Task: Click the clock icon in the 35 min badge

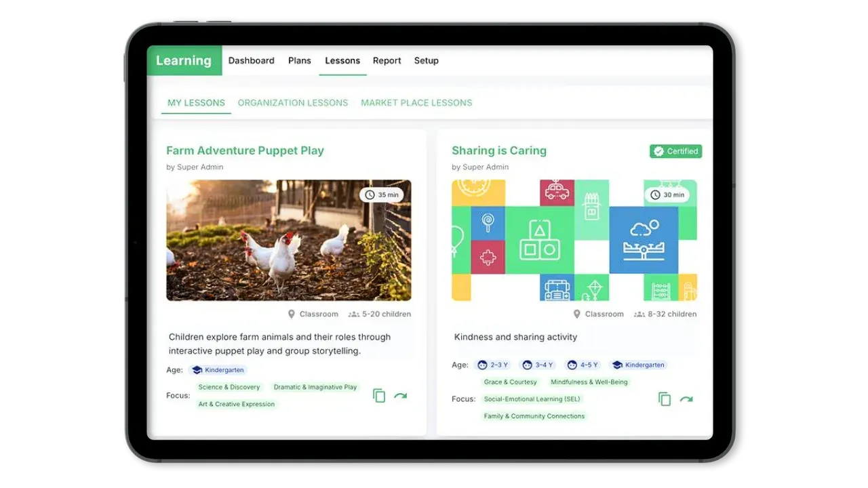Action: pos(370,195)
